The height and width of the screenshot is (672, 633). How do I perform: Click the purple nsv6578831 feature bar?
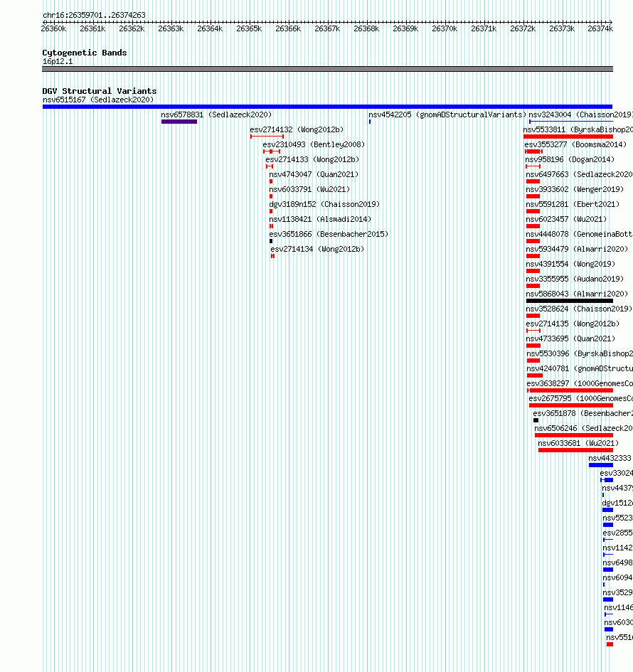click(179, 122)
